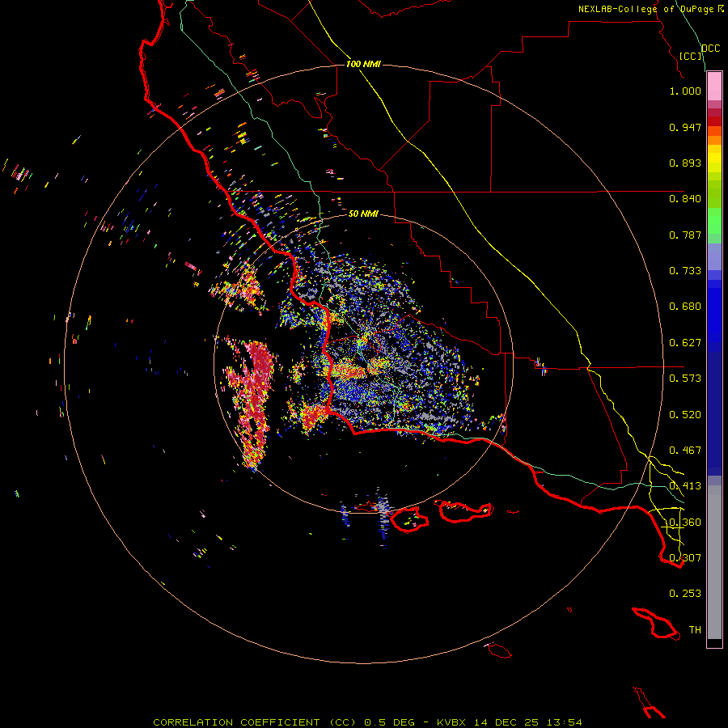Click the 0.5 DEG elevation text

point(389,722)
